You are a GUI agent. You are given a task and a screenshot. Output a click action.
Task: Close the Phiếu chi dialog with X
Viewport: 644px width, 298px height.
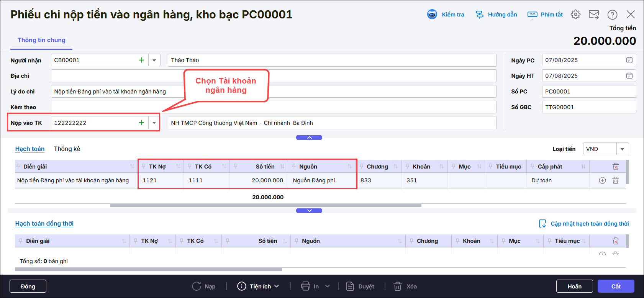pos(631,15)
